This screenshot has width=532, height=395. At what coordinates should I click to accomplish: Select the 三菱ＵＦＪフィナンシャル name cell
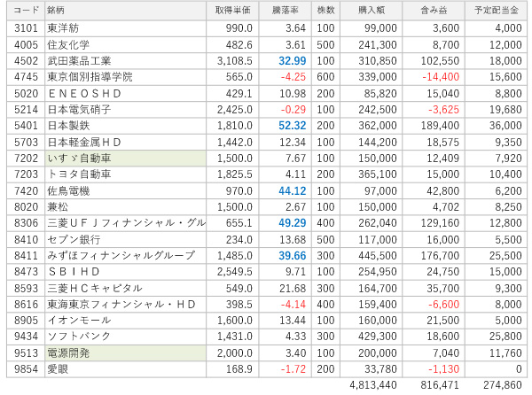(126, 223)
